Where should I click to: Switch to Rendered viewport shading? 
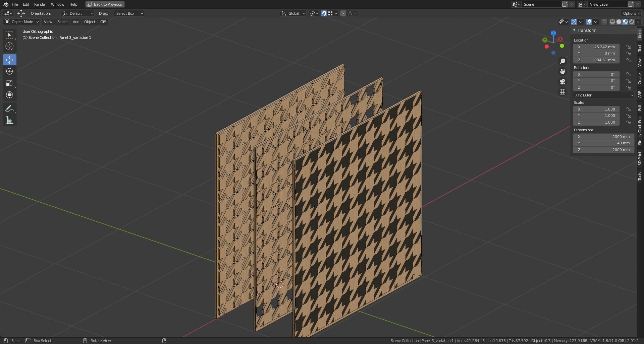coord(632,22)
